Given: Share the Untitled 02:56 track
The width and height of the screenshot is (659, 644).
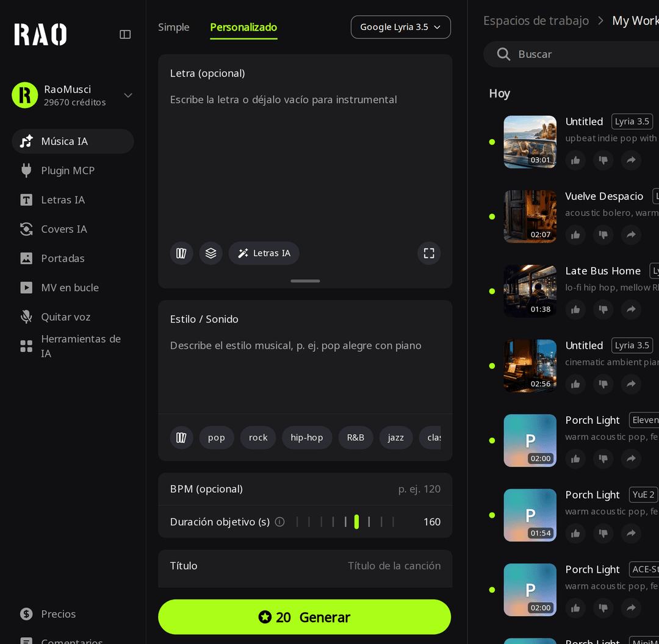Looking at the screenshot, I should [631, 384].
